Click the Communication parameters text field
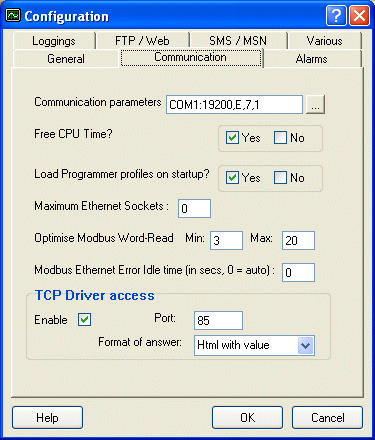Screen dimensions: 375x440 pos(234,105)
